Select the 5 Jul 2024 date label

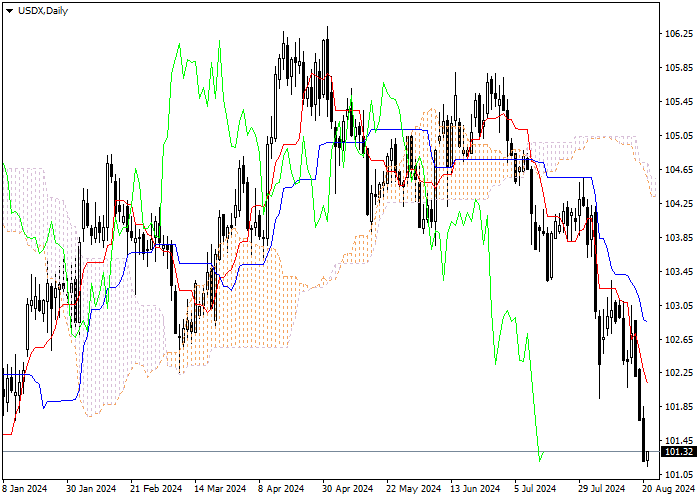(x=535, y=489)
